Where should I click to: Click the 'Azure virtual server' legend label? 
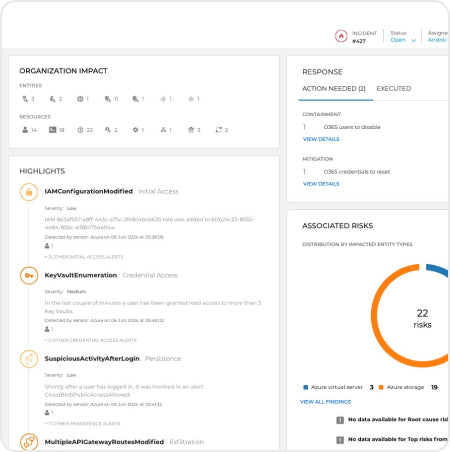tap(337, 387)
